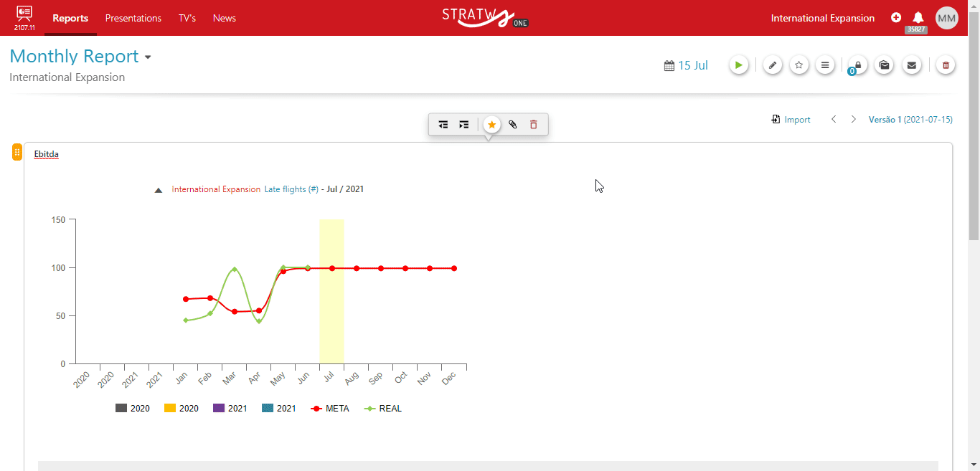This screenshot has height=471, width=980.
Task: Click the padlock permissions icon
Action: pyautogui.click(x=858, y=65)
